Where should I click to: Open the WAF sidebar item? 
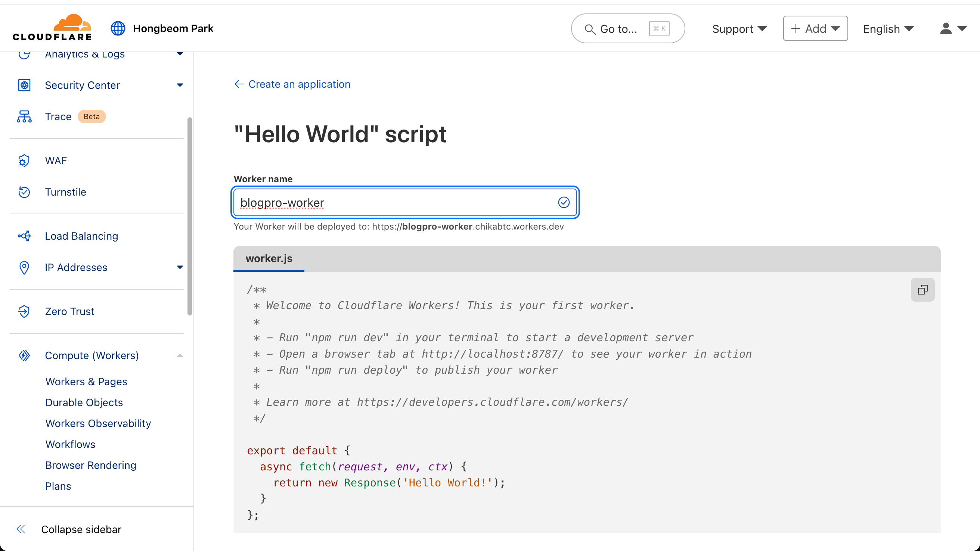point(56,161)
